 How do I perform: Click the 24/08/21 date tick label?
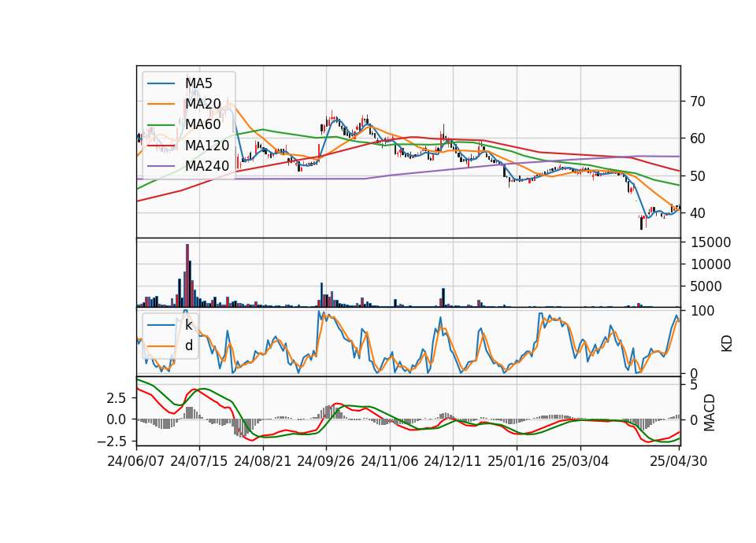coord(263,461)
